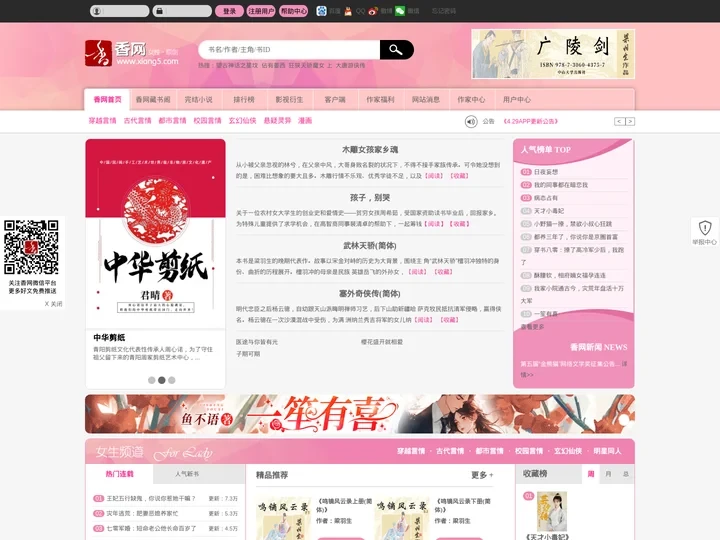The image size is (720, 540).
Task: Click the Weibo login icon
Action: pos(373,11)
